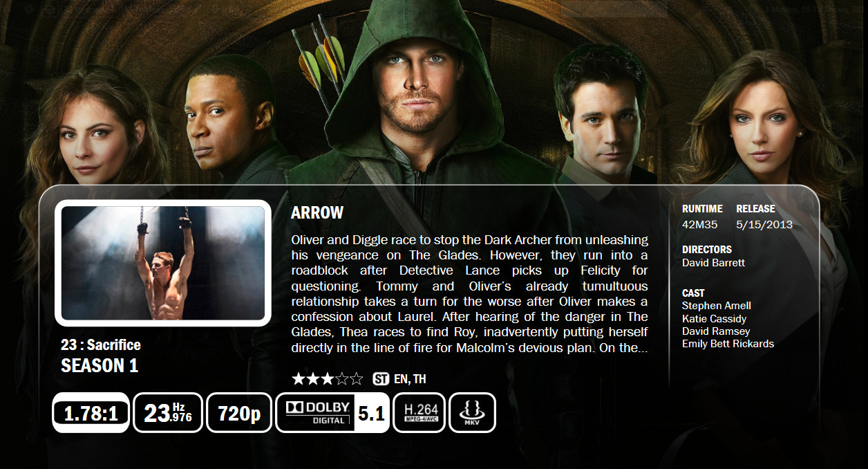
Task: Select the Sacrifice episode thumbnail
Action: click(163, 263)
